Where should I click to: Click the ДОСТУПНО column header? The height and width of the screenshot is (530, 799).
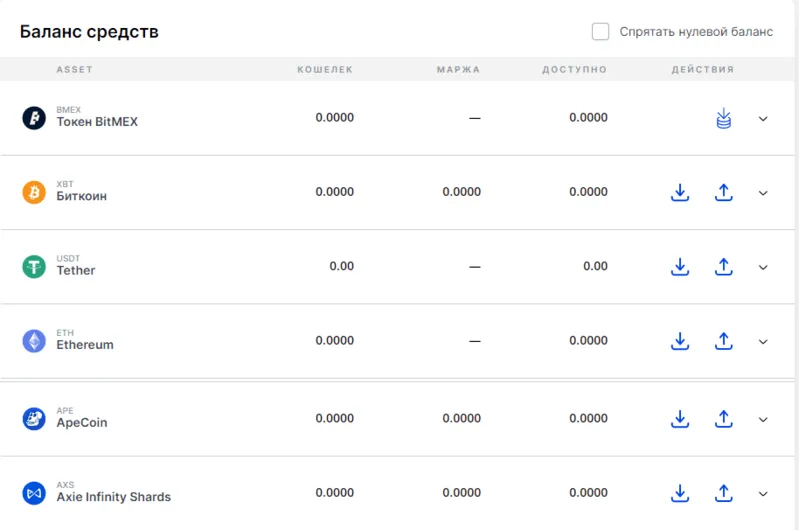[575, 69]
